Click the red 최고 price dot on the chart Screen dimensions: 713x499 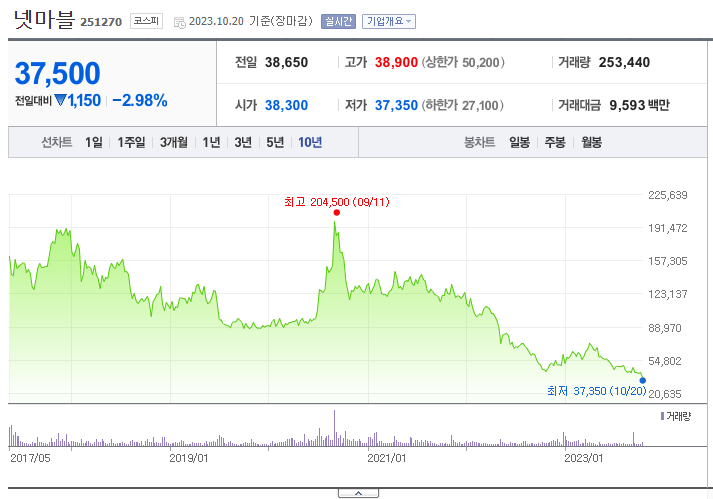click(x=336, y=212)
